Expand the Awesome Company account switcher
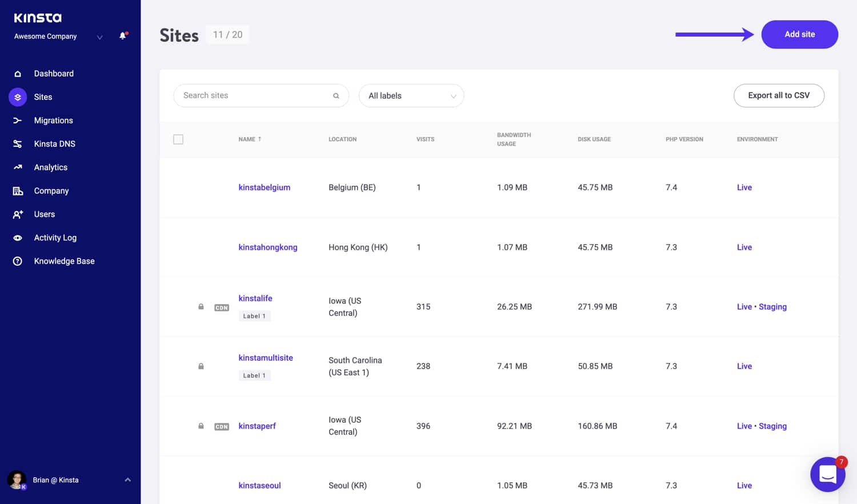The width and height of the screenshot is (857, 504). coord(99,37)
